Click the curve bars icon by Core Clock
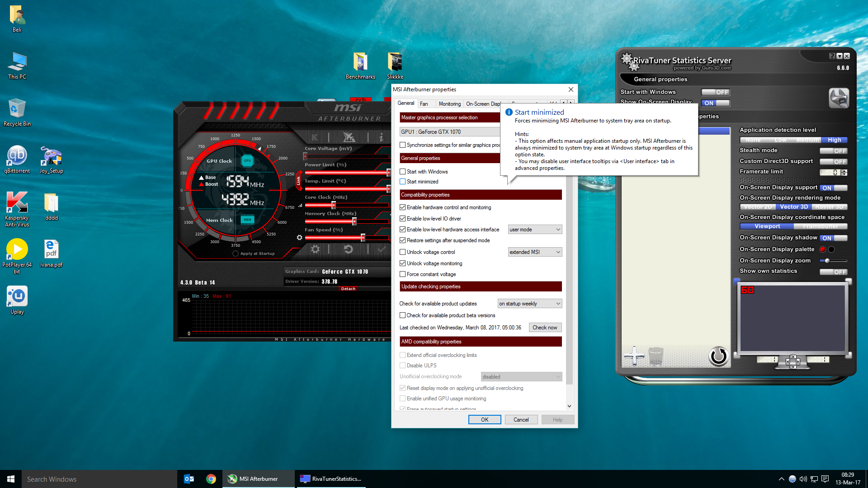Image resolution: width=868 pixels, height=488 pixels. (x=300, y=206)
